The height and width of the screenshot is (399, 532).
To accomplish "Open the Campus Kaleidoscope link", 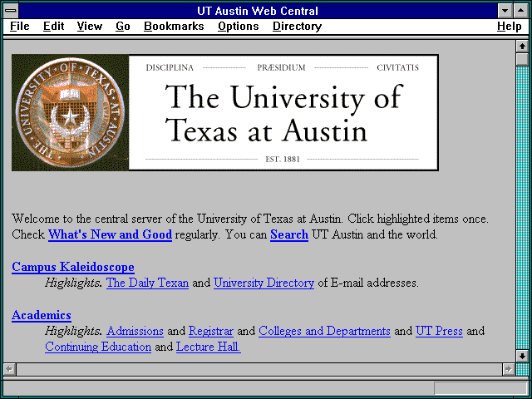I will coord(73,267).
